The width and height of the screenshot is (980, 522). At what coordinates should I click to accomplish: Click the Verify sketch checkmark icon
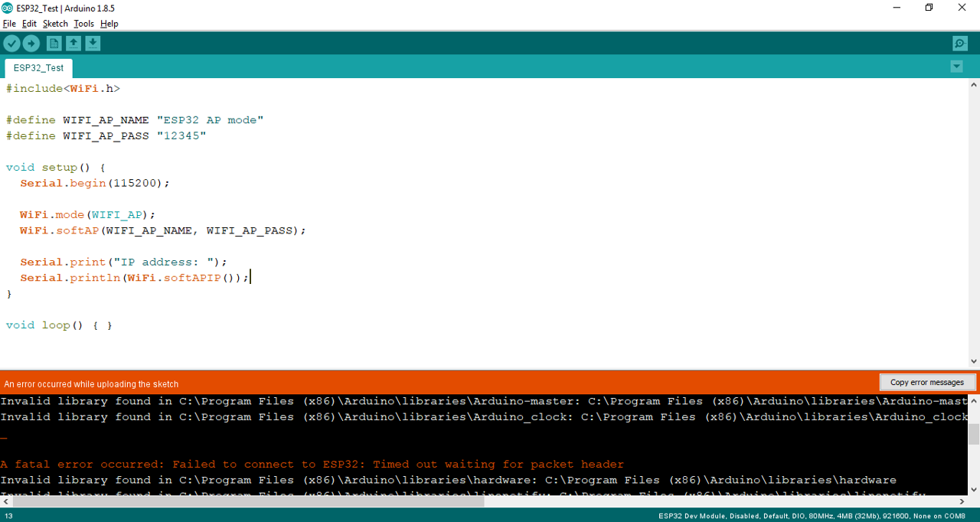(11, 44)
